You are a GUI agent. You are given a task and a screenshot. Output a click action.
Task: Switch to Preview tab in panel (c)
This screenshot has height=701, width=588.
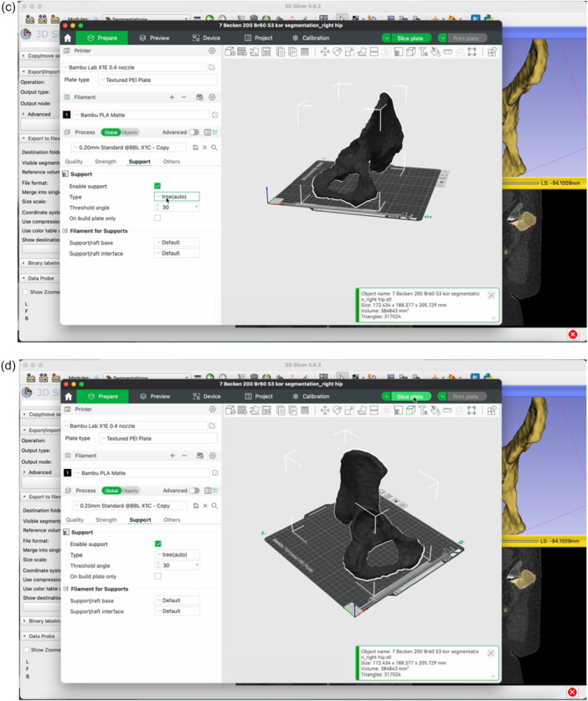tap(155, 38)
